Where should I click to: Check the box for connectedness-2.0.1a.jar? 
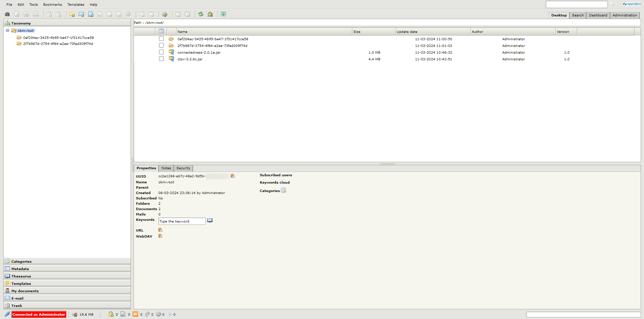coord(161,52)
